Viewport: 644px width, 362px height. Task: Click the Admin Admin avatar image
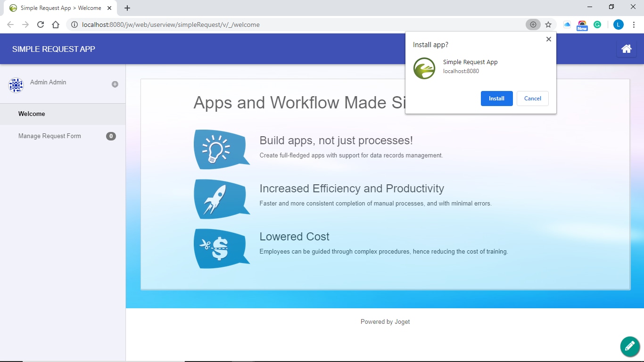click(16, 85)
